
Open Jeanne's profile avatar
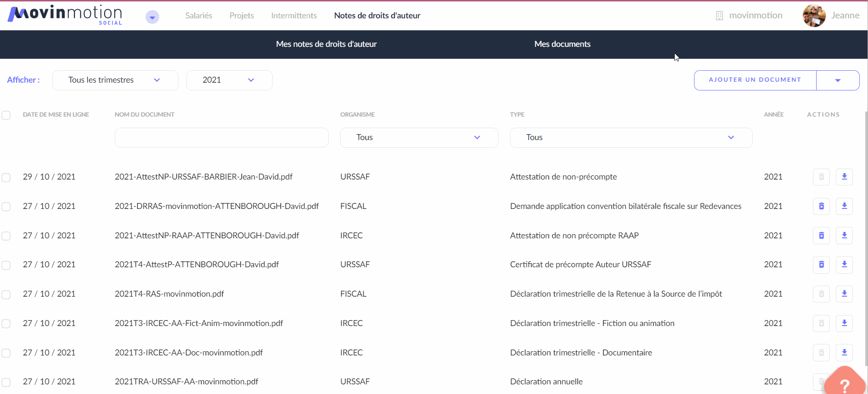tap(814, 16)
